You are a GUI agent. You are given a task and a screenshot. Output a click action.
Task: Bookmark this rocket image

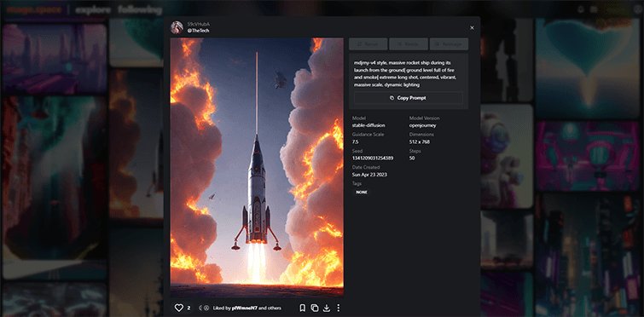pos(302,308)
